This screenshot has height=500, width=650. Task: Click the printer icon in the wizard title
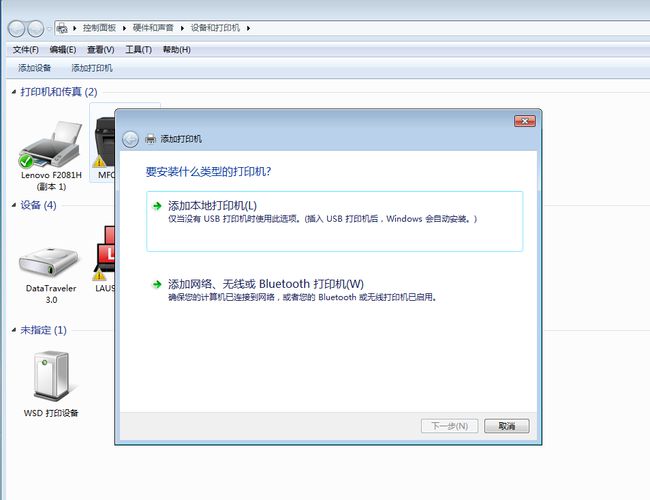click(x=150, y=139)
